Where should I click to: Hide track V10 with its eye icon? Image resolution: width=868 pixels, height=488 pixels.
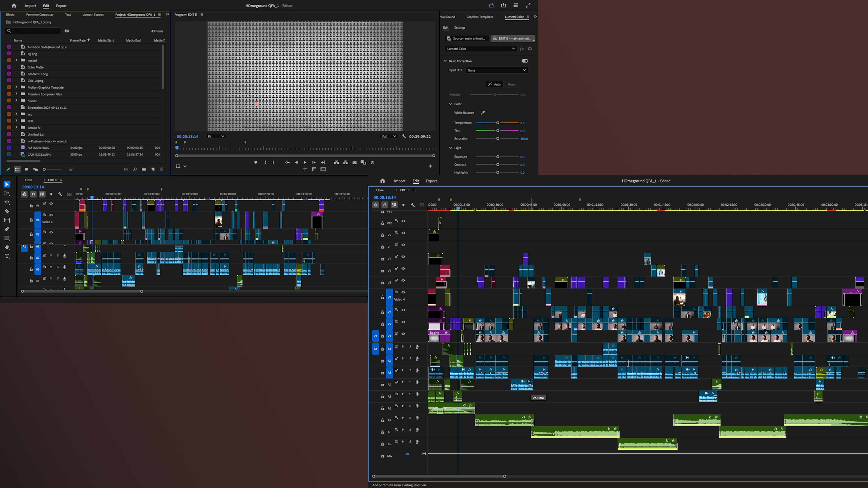[x=403, y=221]
